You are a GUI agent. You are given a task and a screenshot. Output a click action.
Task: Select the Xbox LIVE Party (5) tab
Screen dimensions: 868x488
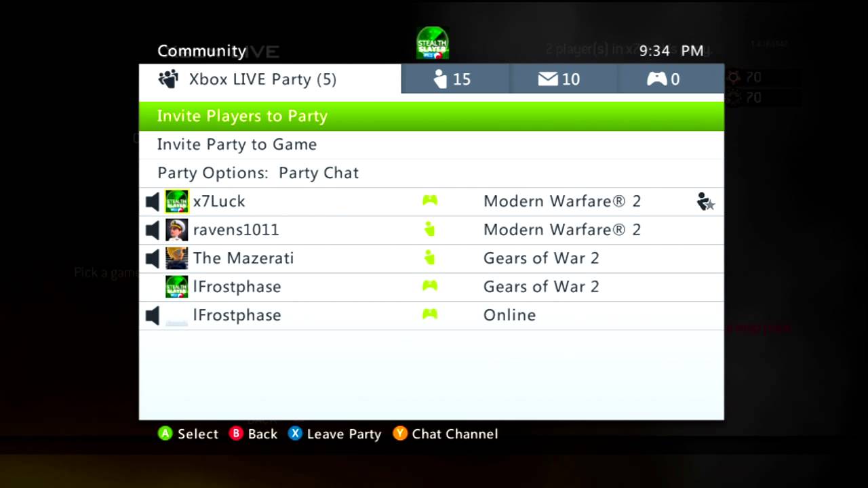pos(270,79)
